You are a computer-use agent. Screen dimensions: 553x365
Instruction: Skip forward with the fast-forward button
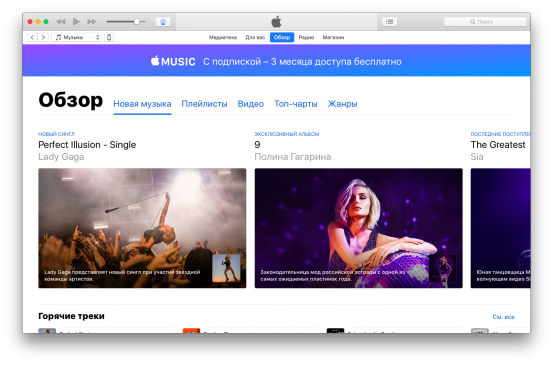pyautogui.click(x=92, y=22)
